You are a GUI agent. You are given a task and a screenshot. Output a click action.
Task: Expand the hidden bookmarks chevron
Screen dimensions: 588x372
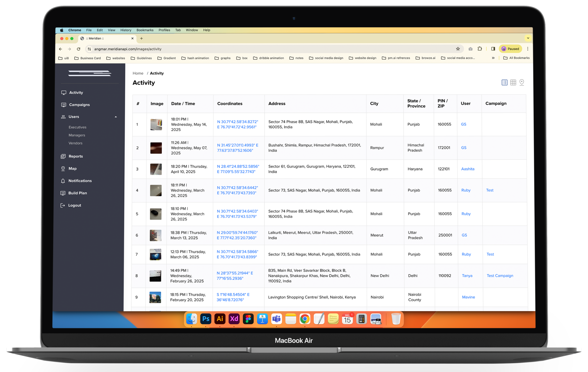pos(493,58)
